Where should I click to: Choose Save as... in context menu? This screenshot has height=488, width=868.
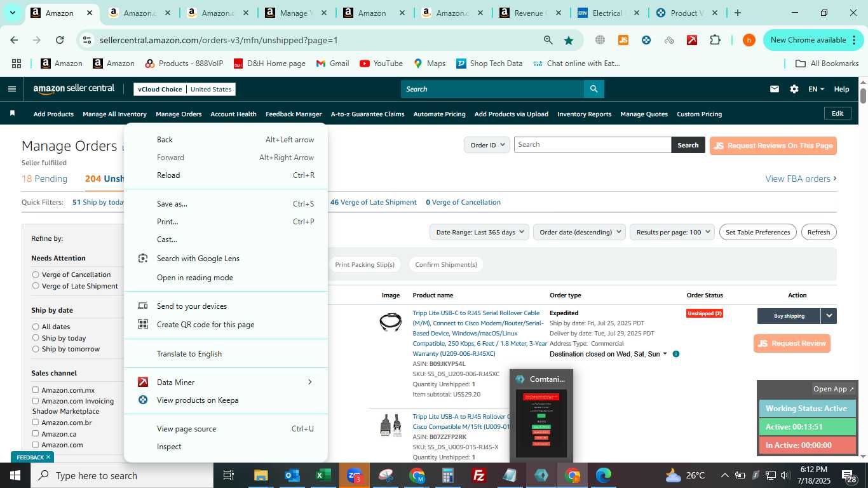pos(226,204)
